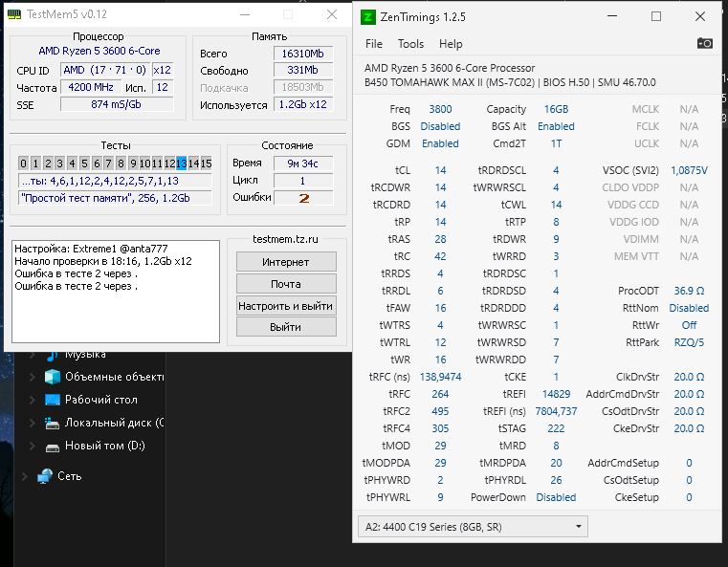Click the PowerDown Disabled value
This screenshot has height=567, width=728.
tap(556, 497)
